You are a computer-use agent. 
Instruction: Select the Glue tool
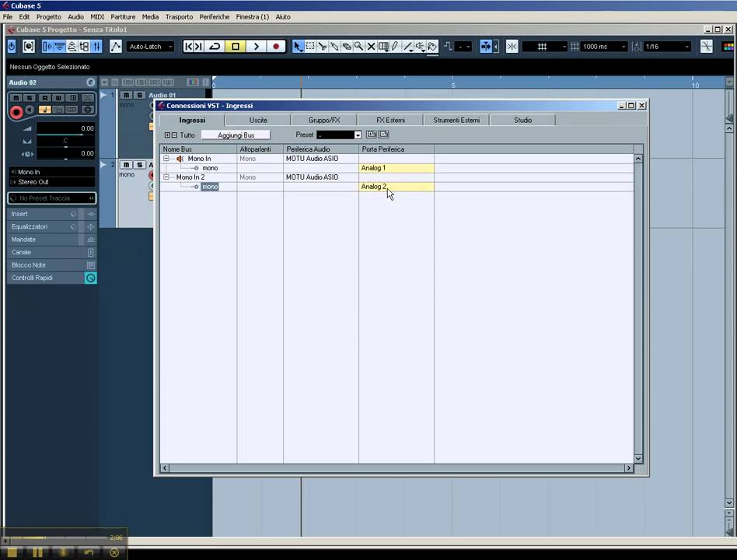coord(334,46)
